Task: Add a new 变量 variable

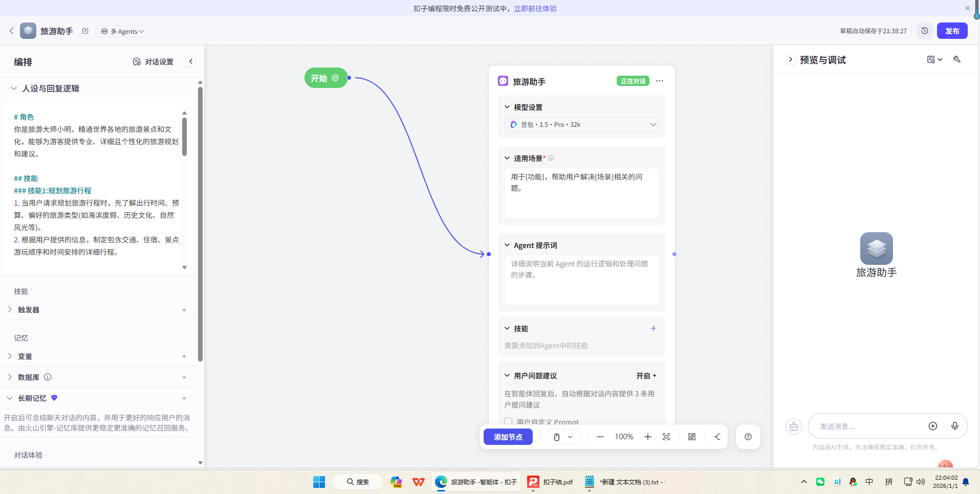Action: click(184, 356)
